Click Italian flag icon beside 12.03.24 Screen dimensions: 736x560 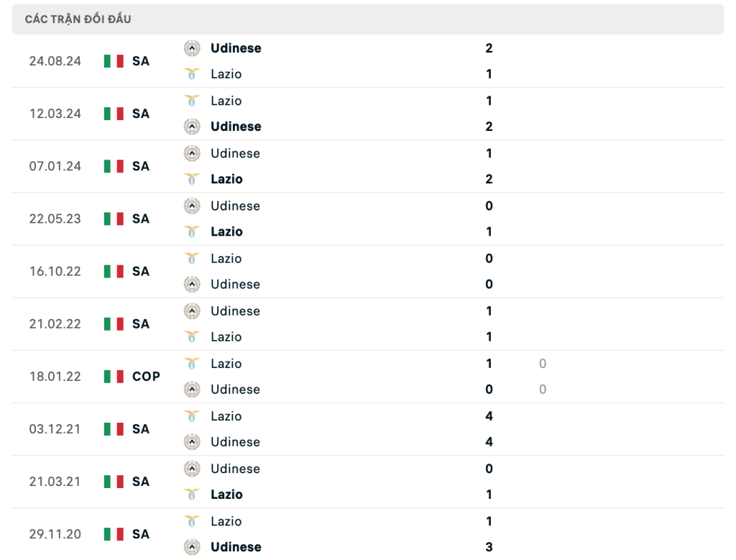click(x=114, y=114)
